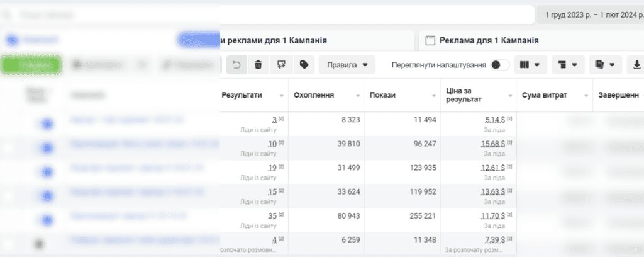Open the Результати column header arrow
Image resolution: width=644 pixels, height=257 pixels.
click(x=282, y=96)
